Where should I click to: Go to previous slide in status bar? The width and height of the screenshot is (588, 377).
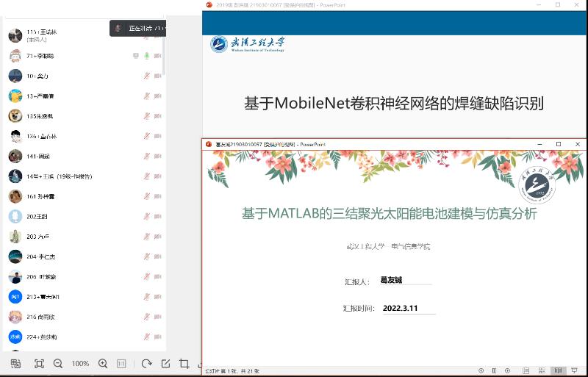481,370
